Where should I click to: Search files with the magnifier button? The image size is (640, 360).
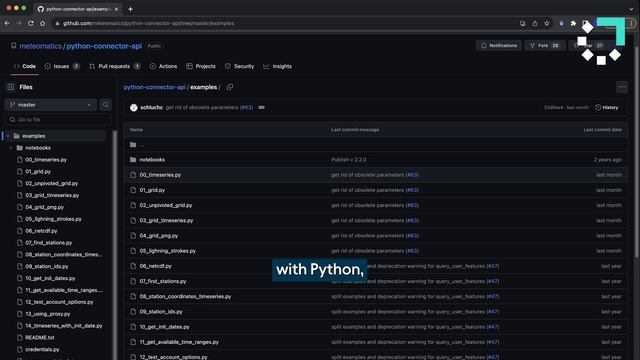click(105, 105)
